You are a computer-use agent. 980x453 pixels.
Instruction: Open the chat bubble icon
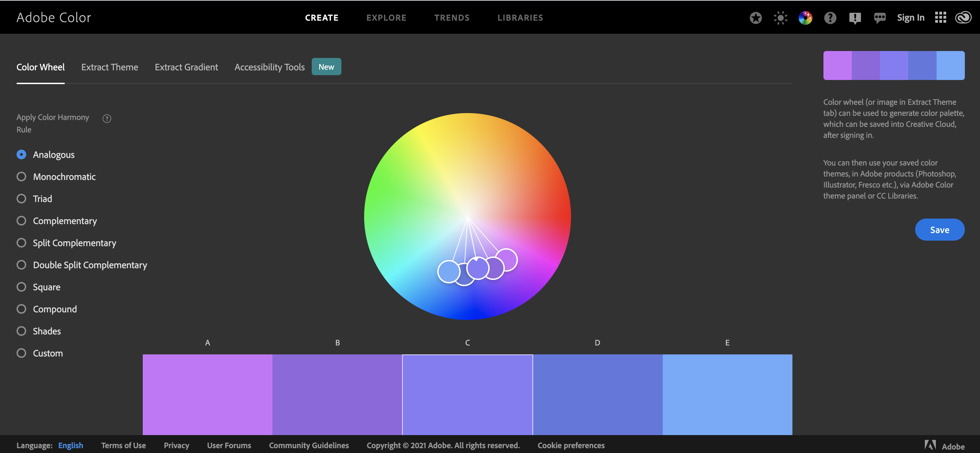pyautogui.click(x=880, y=18)
